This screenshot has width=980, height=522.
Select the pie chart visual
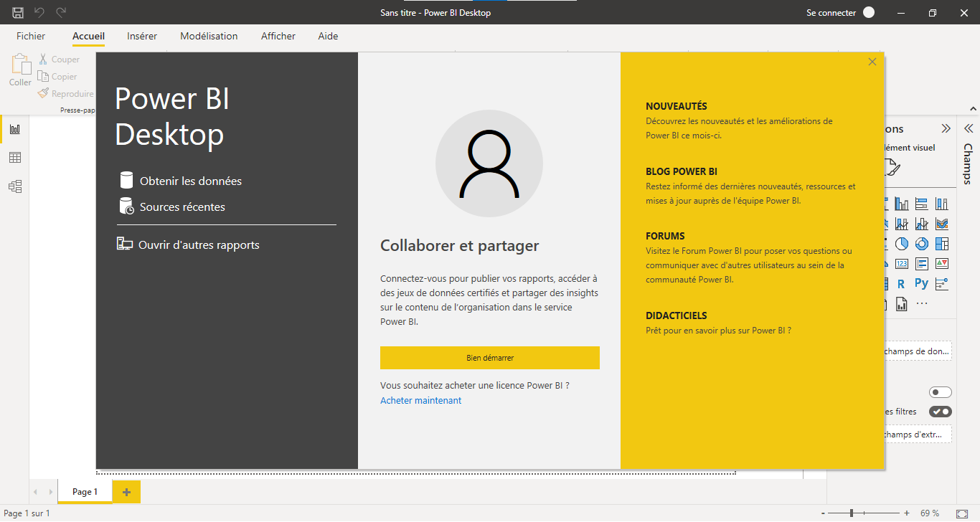[902, 244]
